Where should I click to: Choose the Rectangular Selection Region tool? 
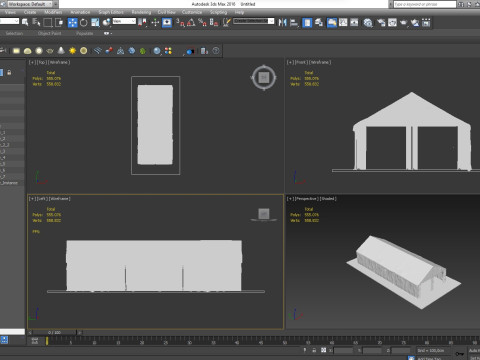48,22
